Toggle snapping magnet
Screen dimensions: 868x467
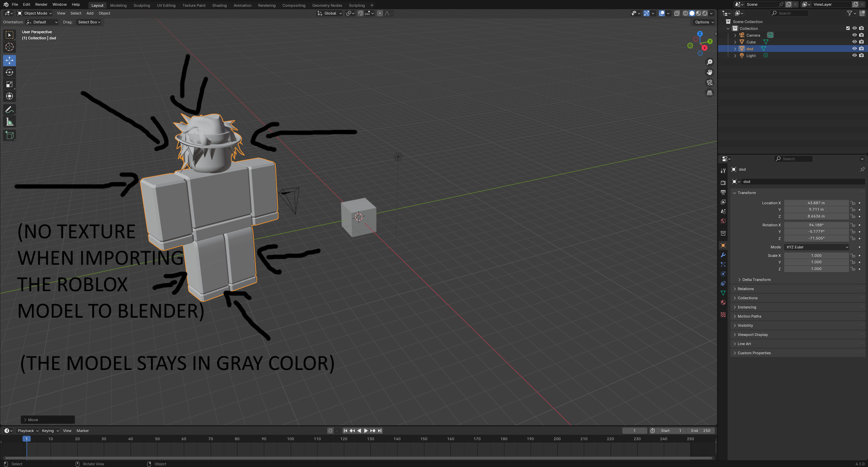click(361, 13)
